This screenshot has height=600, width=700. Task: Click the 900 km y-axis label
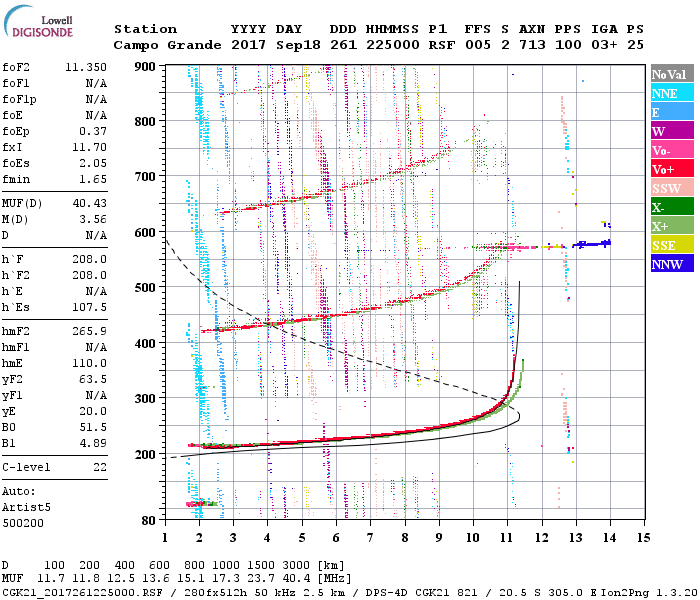[145, 67]
